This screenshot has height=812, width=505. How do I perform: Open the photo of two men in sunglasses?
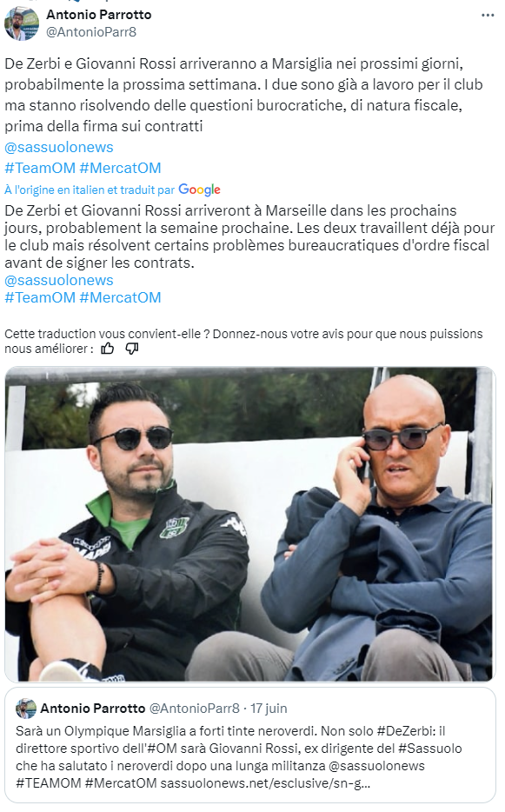(x=250, y=523)
